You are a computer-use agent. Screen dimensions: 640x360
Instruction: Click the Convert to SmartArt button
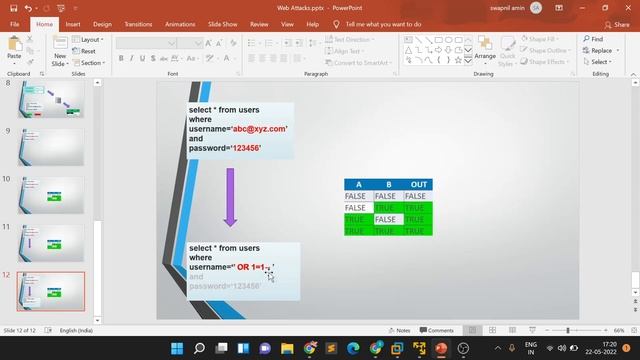(358, 63)
